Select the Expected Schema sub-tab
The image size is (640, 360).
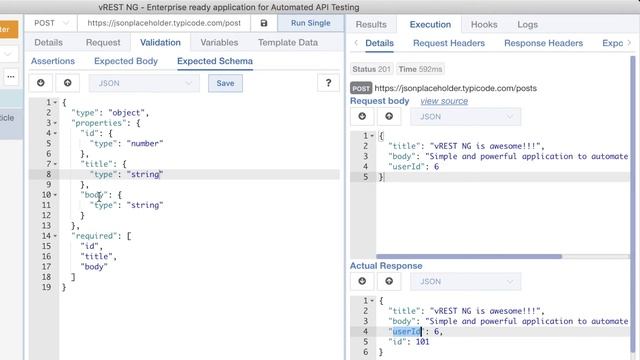click(x=215, y=61)
